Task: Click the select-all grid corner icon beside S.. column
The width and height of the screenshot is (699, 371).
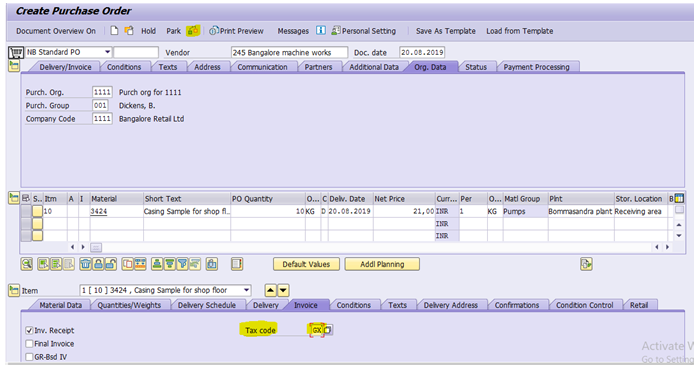Action: pos(26,198)
